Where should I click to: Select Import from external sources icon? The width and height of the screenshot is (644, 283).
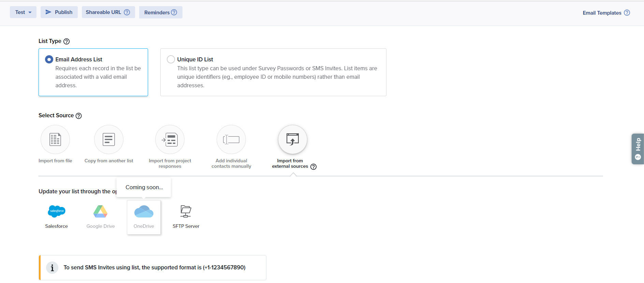(292, 139)
